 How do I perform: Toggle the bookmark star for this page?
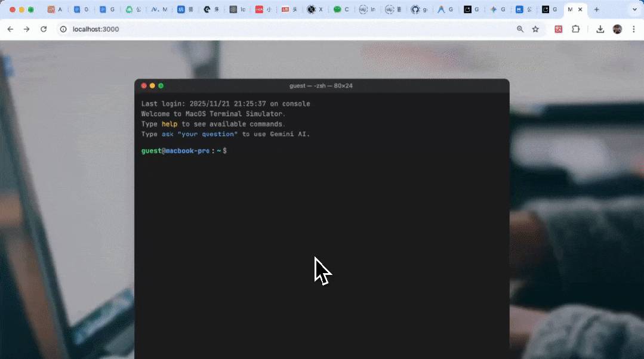[534, 29]
